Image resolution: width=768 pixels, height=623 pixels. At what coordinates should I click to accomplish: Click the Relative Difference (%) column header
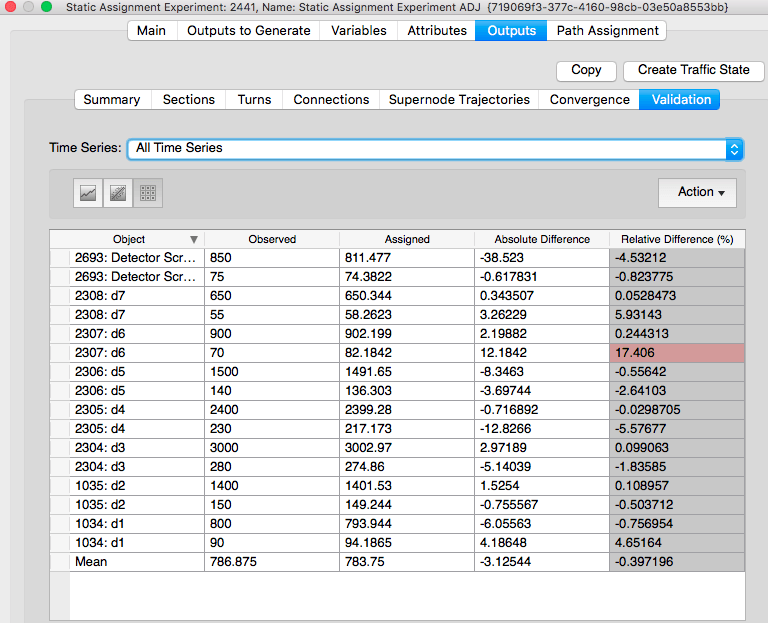pyautogui.click(x=677, y=240)
